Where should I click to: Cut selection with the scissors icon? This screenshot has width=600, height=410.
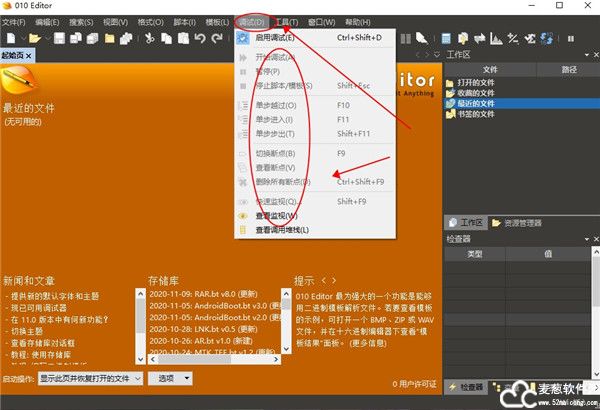[x=150, y=38]
